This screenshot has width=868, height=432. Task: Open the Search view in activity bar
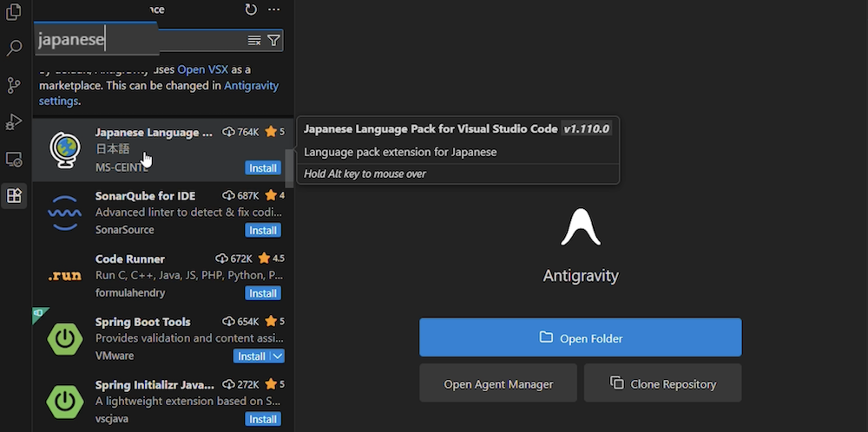(14, 49)
